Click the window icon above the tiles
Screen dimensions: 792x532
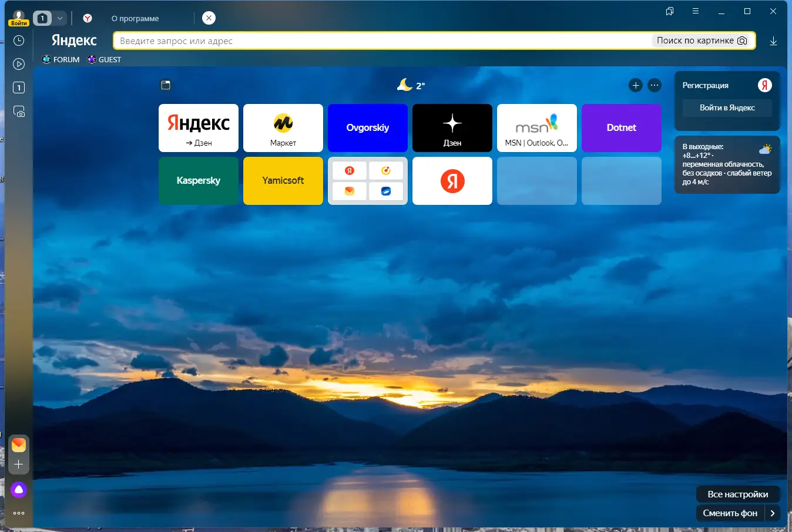166,85
